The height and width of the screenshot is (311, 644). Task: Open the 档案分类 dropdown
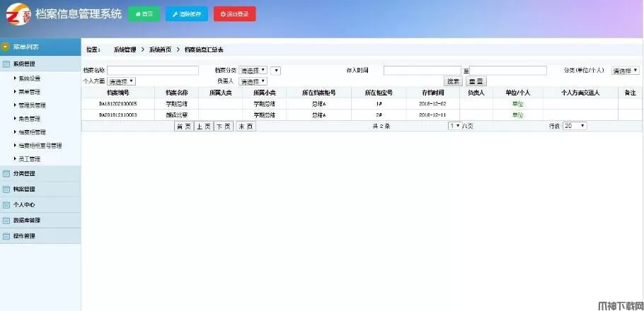[x=253, y=71]
